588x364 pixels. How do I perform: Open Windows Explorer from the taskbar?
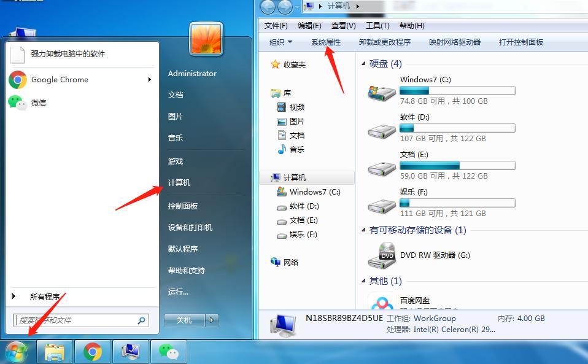[54, 352]
